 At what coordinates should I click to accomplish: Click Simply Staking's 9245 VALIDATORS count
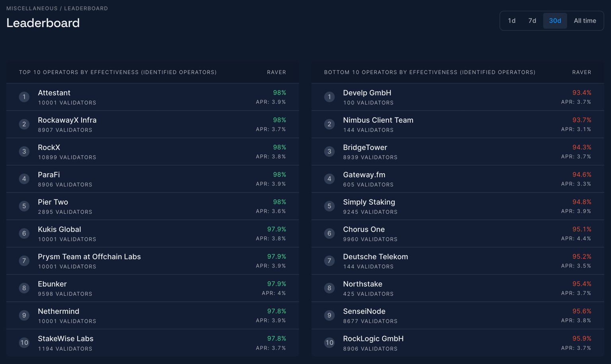(370, 212)
